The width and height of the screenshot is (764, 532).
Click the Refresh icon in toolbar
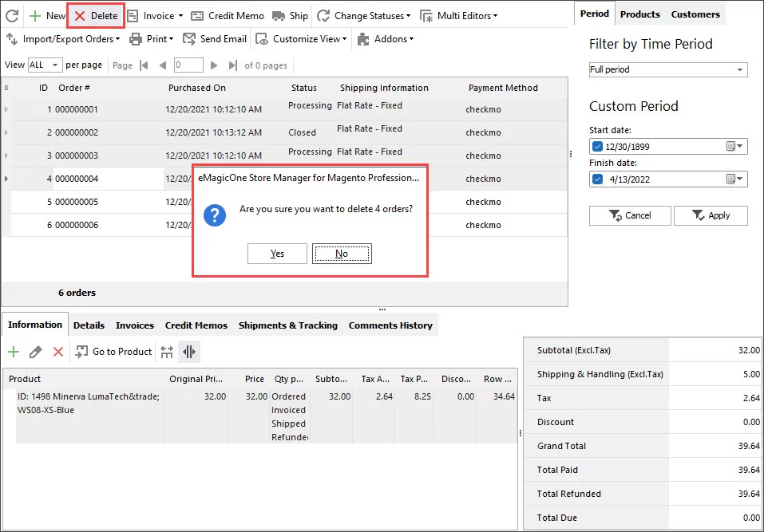click(12, 16)
